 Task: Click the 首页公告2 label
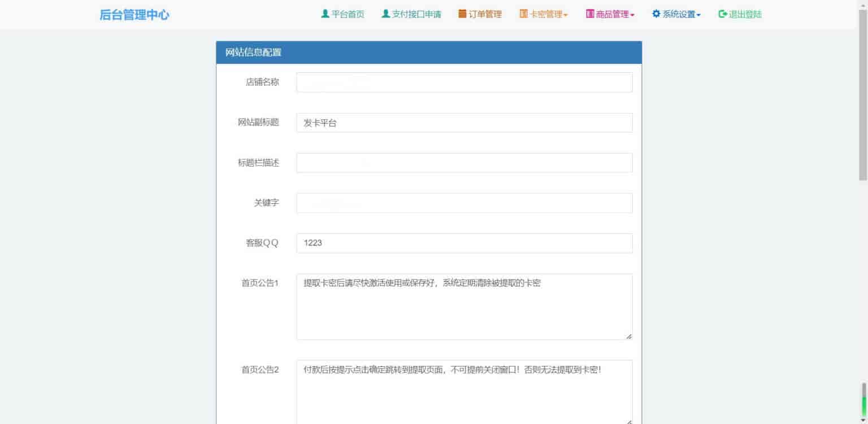(x=260, y=370)
